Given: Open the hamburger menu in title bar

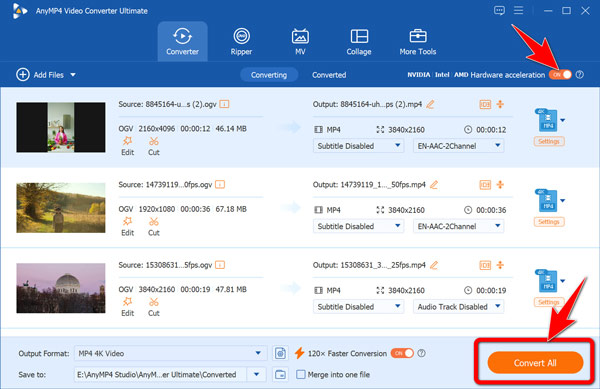Looking at the screenshot, I should pyautogui.click(x=518, y=10).
